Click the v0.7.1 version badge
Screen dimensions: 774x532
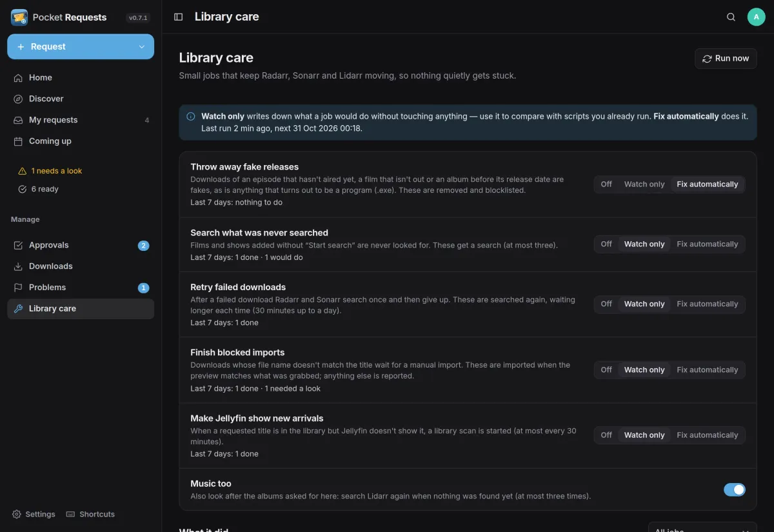[139, 18]
